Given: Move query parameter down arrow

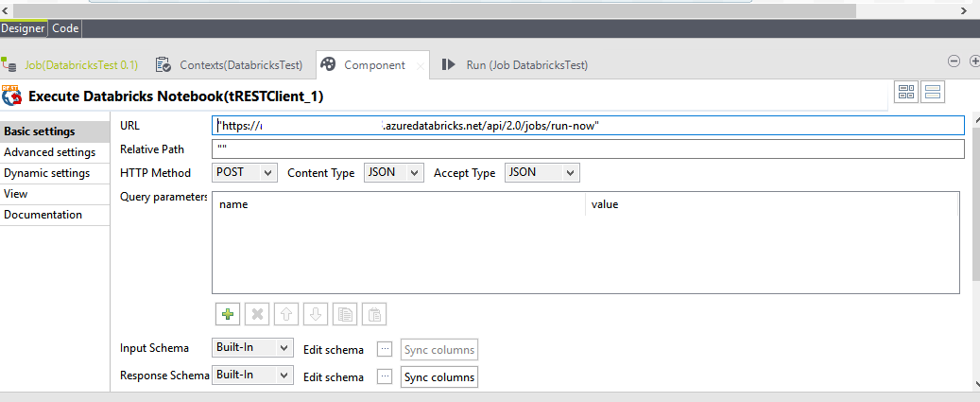Looking at the screenshot, I should (x=316, y=314).
